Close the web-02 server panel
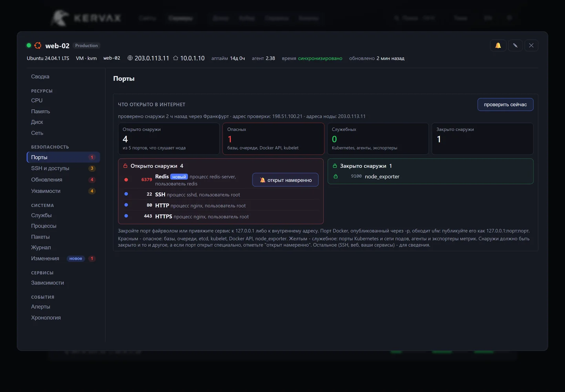565x392 pixels. (531, 45)
